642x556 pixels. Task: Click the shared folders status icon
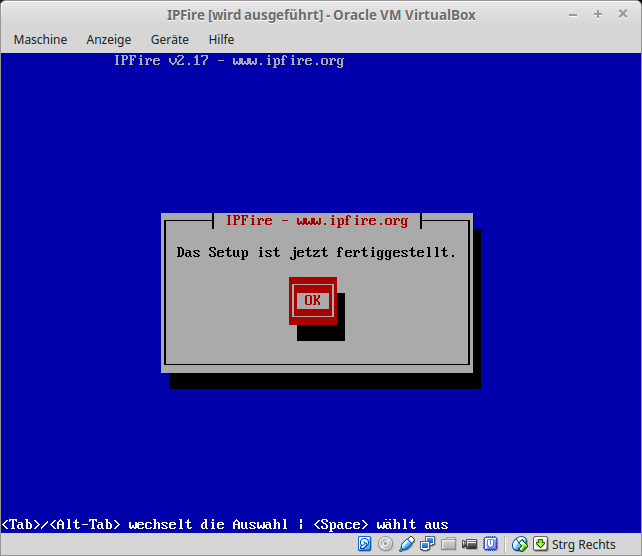click(448, 544)
